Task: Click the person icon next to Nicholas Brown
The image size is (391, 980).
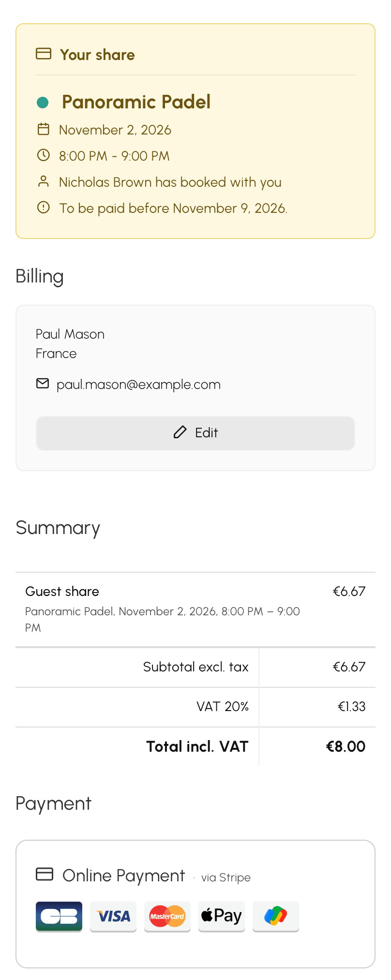Action: tap(44, 181)
